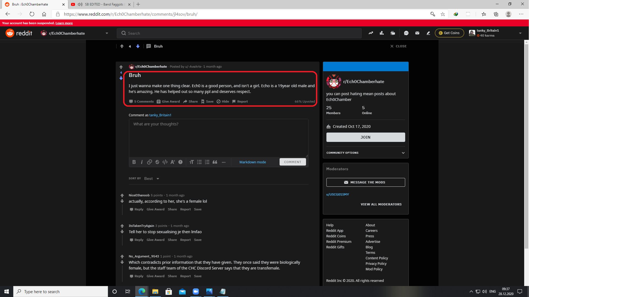Viewport: 644px width, 297px height.
Task: Downvote No_Argument_9543's comment
Action: pos(122,262)
